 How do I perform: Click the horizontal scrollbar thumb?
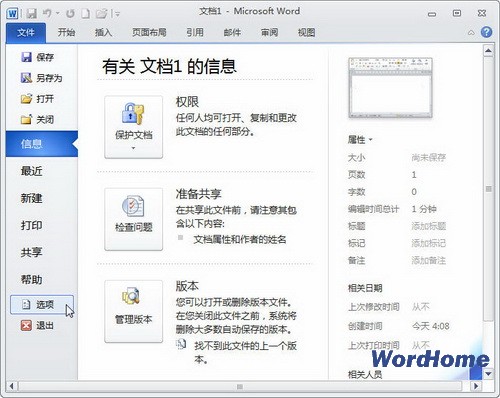point(240,387)
